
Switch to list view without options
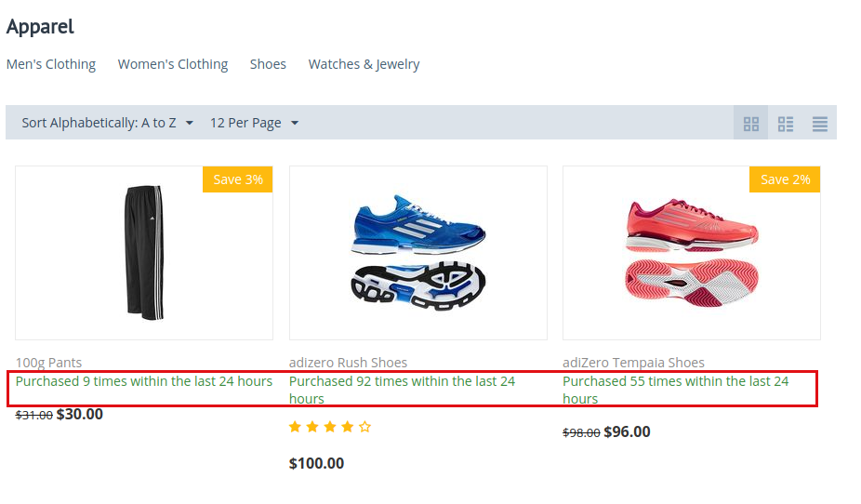pyautogui.click(x=786, y=124)
